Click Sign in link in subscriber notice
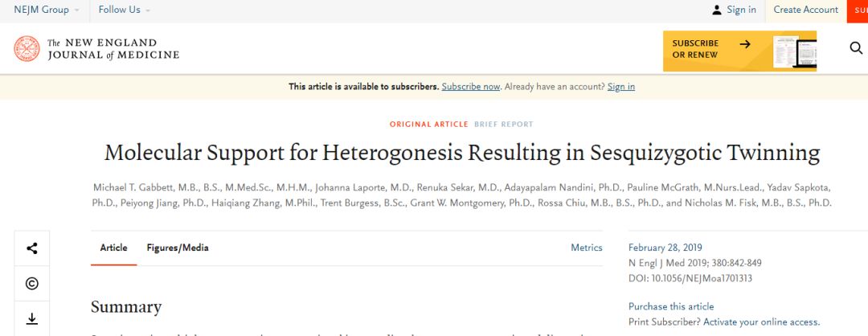This screenshot has width=868, height=336. pyautogui.click(x=620, y=87)
